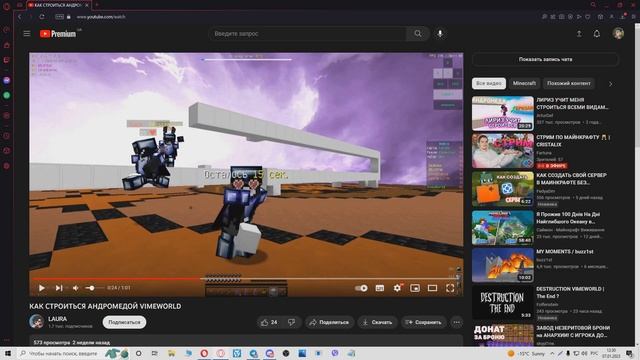Screen dimensions: 640x360
Task: Reload the page with the refresh icon
Action: pos(42,17)
